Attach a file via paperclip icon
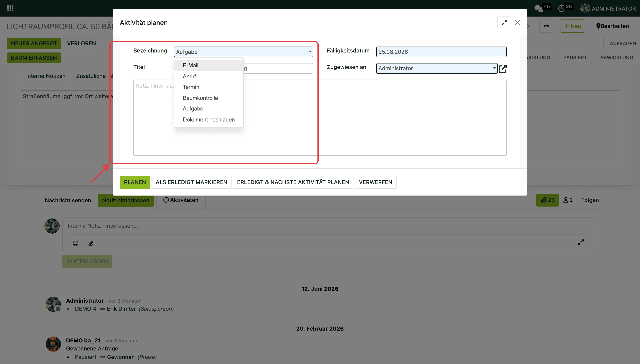This screenshot has width=640, height=364. coord(91,243)
